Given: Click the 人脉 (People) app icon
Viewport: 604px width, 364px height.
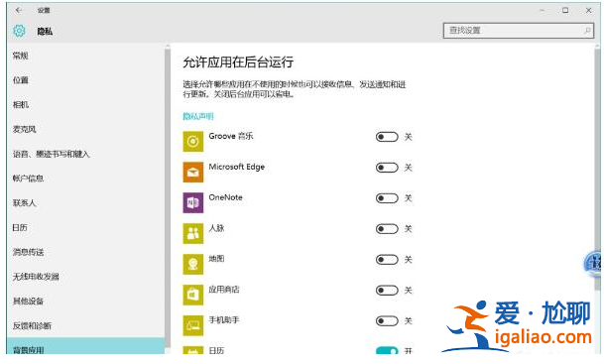Looking at the screenshot, I should [x=193, y=233].
